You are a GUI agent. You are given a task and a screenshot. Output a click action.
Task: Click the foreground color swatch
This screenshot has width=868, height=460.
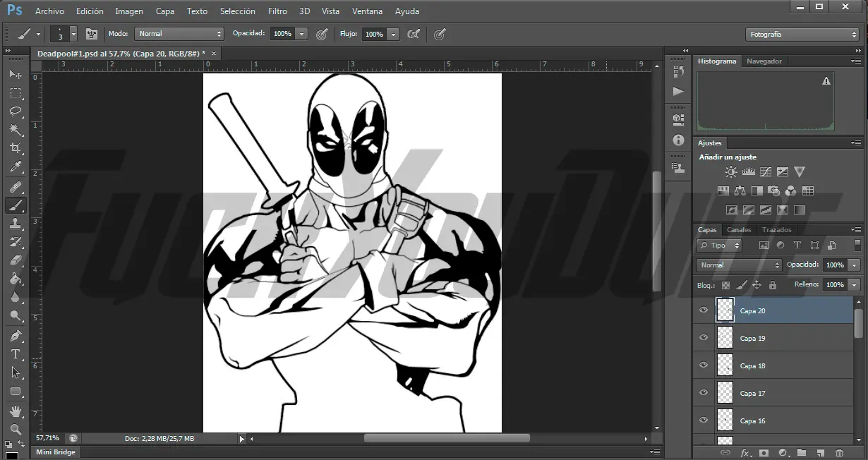pos(11,455)
